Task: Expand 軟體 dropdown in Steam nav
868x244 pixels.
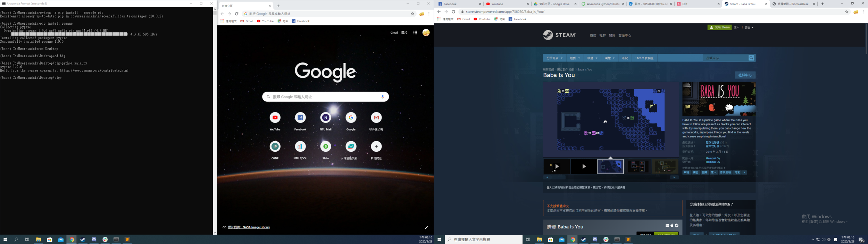Action: (x=592, y=58)
